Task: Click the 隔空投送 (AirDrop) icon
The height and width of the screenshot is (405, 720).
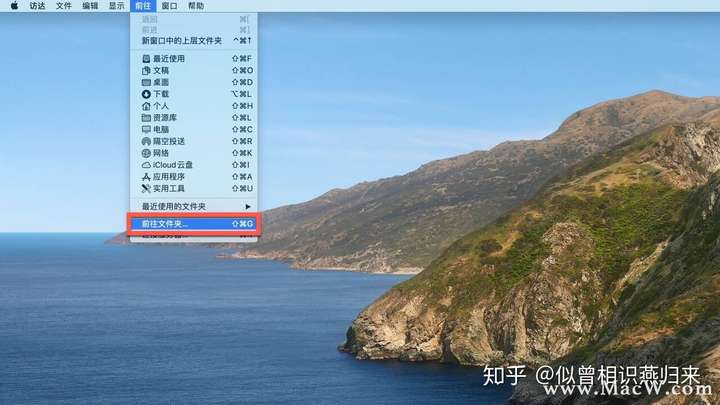Action: (146, 141)
